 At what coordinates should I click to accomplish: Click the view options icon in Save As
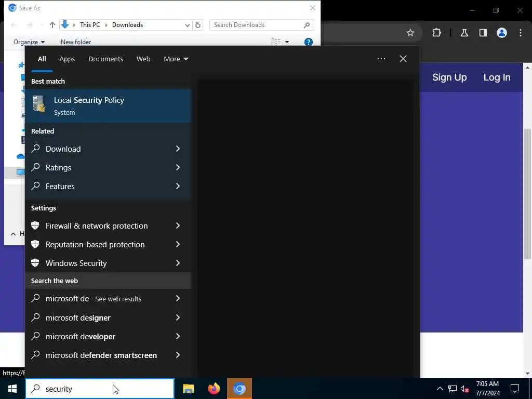(x=276, y=42)
